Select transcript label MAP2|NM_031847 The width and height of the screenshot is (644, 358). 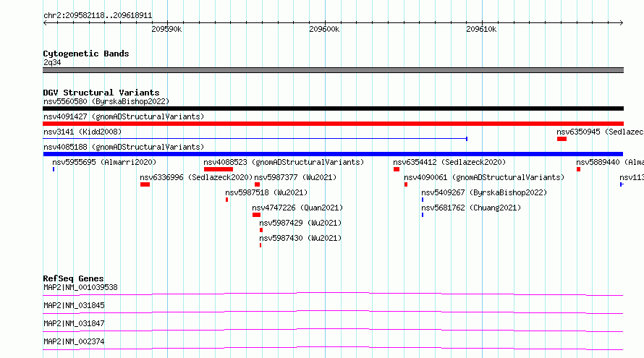74,323
